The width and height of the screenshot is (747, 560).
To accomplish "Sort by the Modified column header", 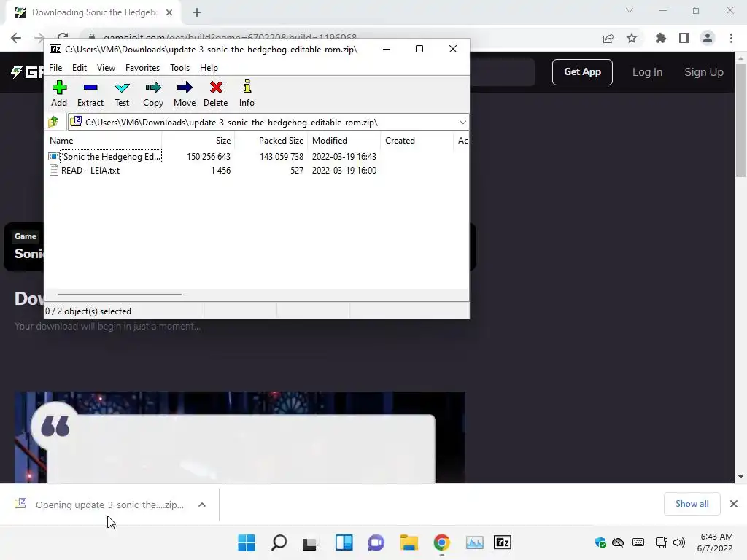I will coord(344,141).
